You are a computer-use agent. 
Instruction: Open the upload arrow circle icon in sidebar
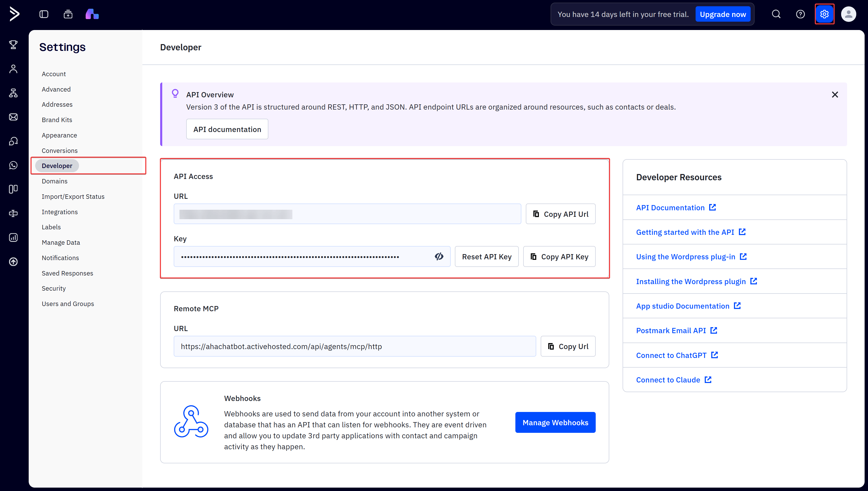coord(14,262)
